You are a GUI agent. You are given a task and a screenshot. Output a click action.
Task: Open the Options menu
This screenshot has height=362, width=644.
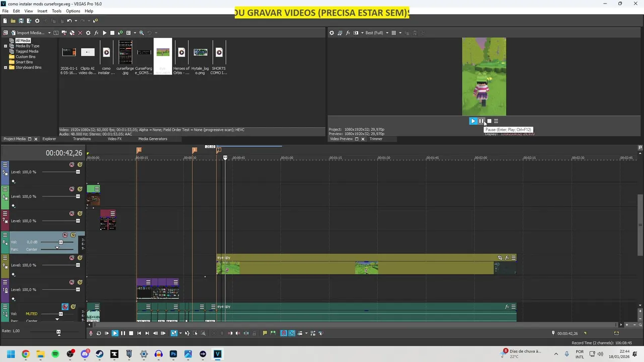(73, 11)
